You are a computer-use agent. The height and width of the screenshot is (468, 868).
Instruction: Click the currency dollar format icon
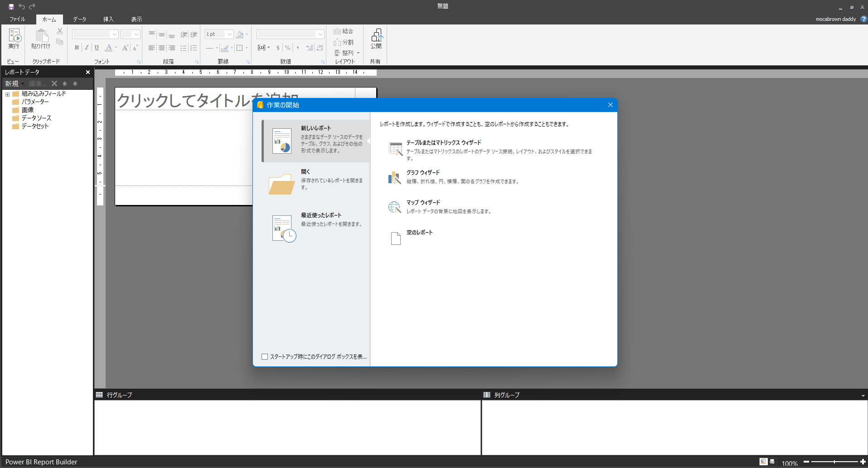pyautogui.click(x=278, y=48)
